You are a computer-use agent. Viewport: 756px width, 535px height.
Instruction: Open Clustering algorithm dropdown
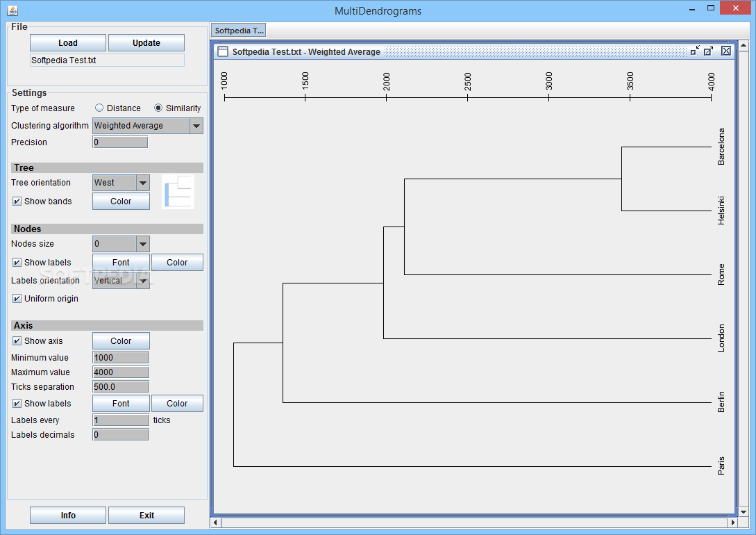click(196, 126)
